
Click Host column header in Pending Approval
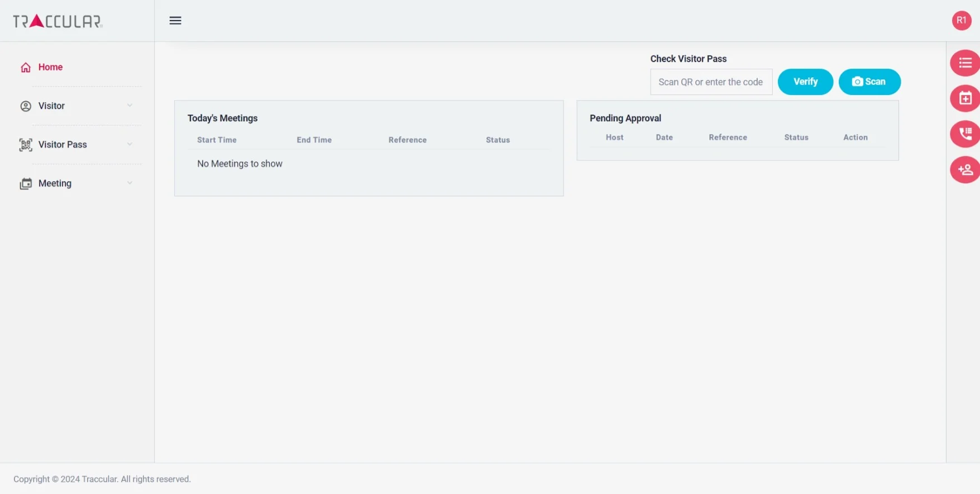click(x=614, y=137)
